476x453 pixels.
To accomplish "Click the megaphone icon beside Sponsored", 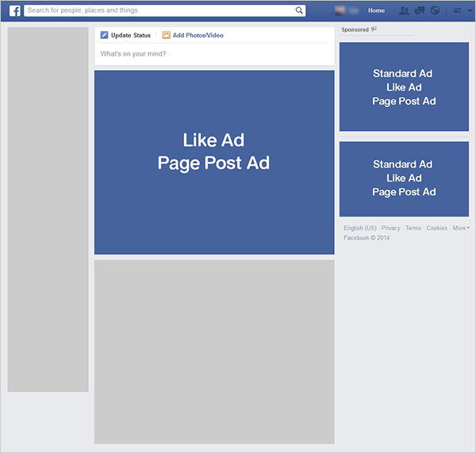I will click(374, 29).
